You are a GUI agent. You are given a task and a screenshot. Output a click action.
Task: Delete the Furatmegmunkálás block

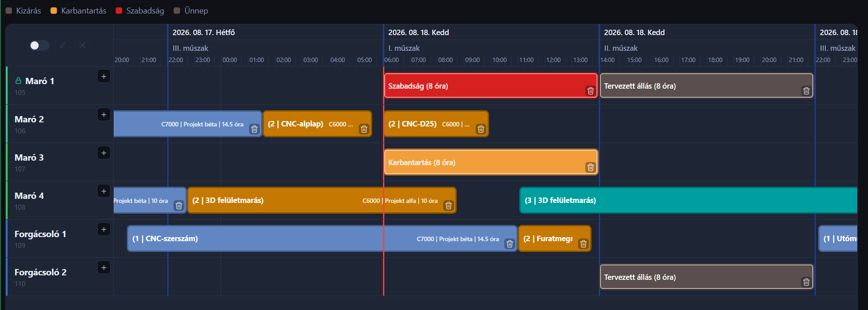[x=583, y=244]
